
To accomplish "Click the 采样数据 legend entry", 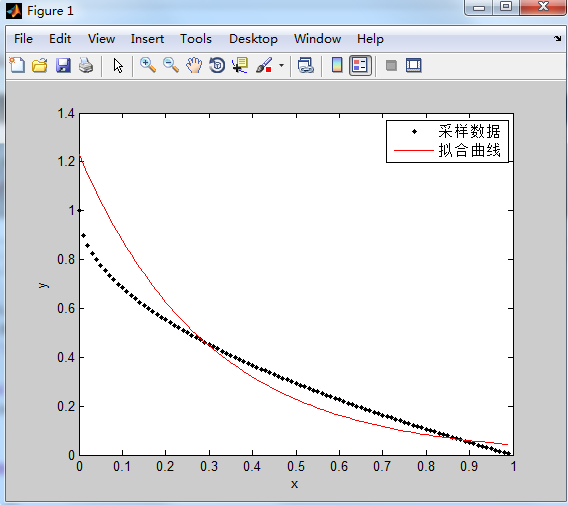I will click(469, 131).
